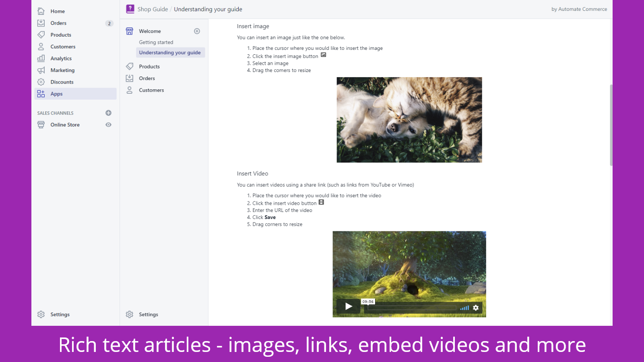The width and height of the screenshot is (644, 362).
Task: Click the Sales Channels plus button
Action: pos(108,113)
